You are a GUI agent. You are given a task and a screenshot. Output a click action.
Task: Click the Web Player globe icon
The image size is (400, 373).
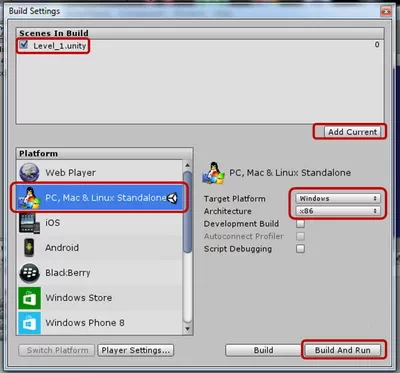tap(29, 172)
